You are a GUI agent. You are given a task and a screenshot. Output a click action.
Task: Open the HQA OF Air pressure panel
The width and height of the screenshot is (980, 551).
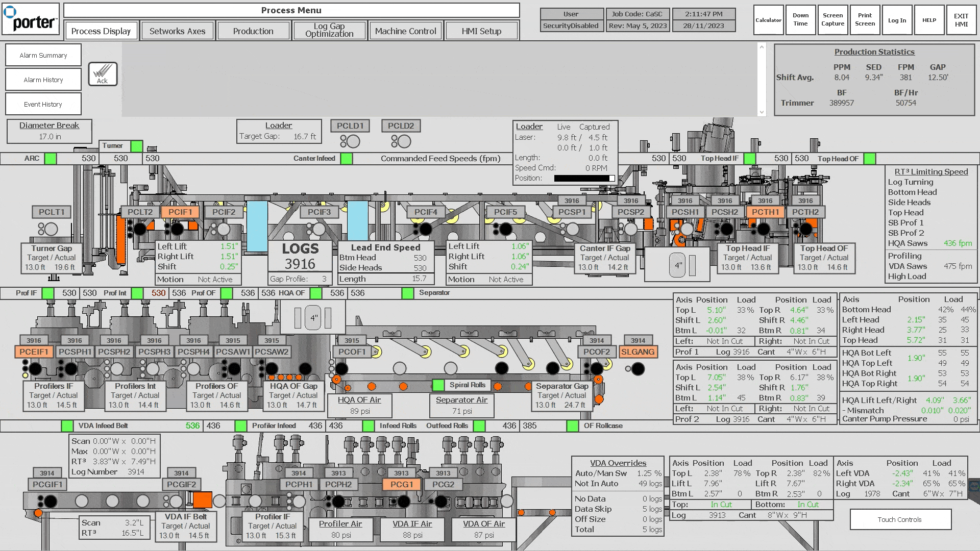click(359, 405)
